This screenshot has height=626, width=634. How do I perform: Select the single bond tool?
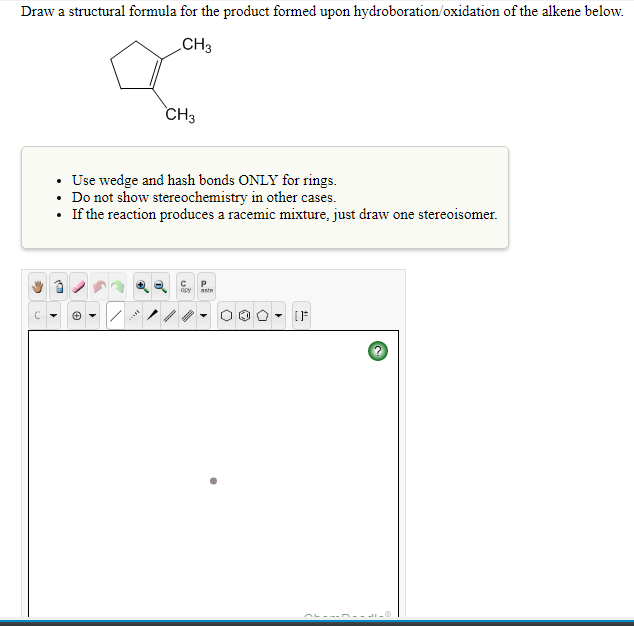point(116,315)
